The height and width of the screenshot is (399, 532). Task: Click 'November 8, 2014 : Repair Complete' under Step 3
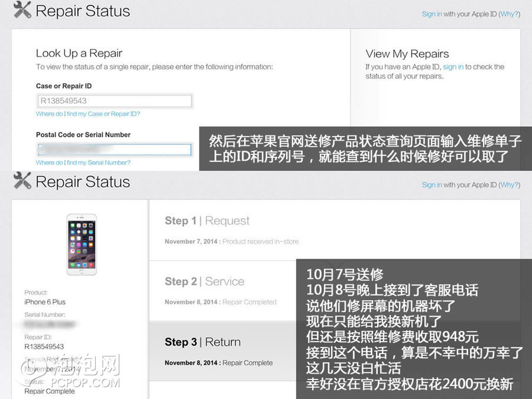click(x=219, y=363)
